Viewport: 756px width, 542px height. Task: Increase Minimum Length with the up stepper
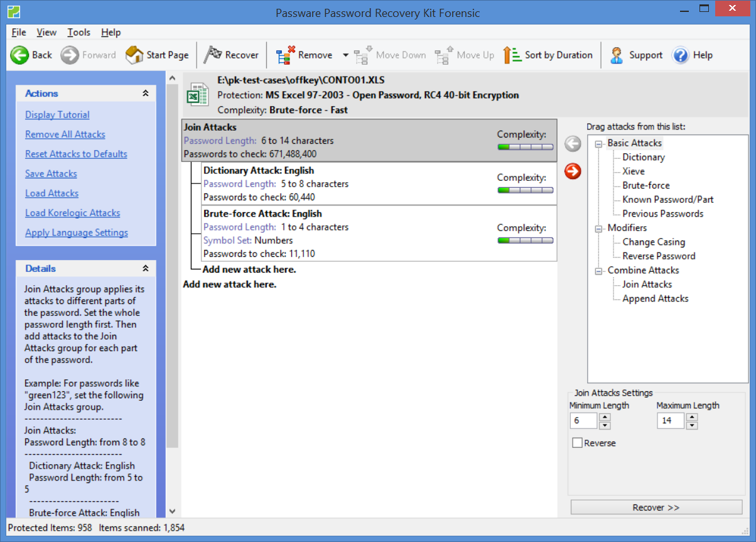pyautogui.click(x=604, y=417)
